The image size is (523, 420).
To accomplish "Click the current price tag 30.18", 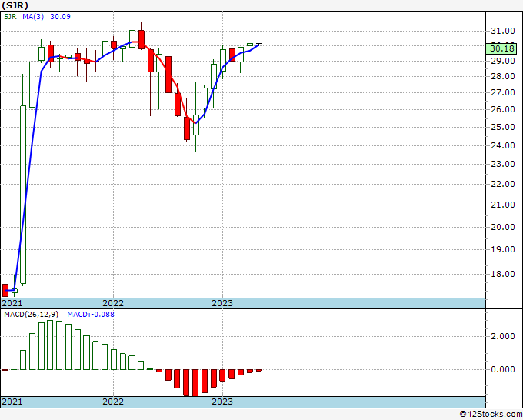I will click(502, 48).
